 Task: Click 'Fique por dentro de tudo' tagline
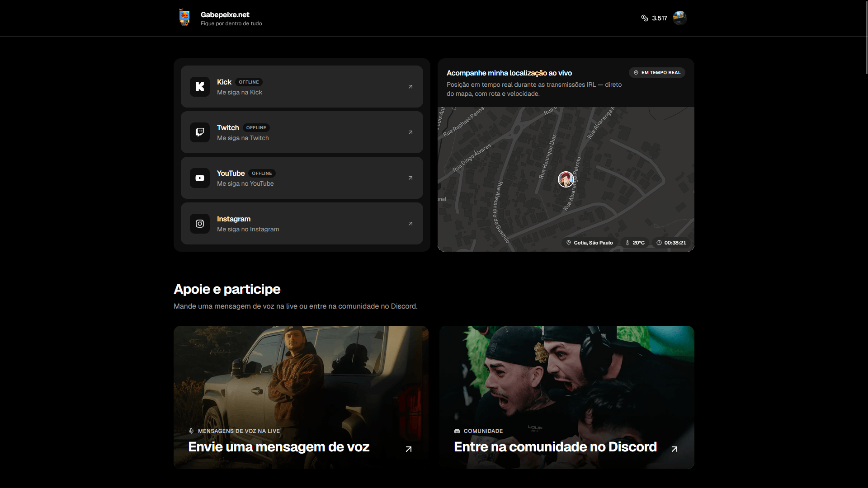tap(231, 23)
